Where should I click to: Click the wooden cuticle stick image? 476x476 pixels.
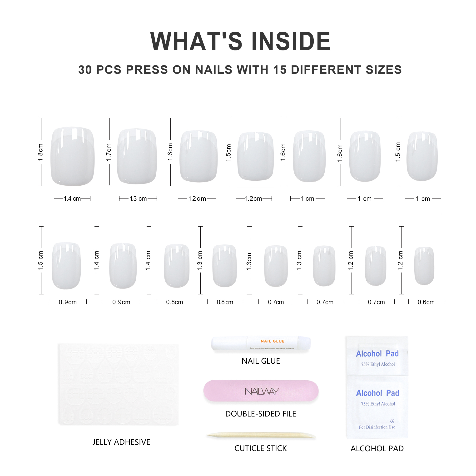click(261, 435)
